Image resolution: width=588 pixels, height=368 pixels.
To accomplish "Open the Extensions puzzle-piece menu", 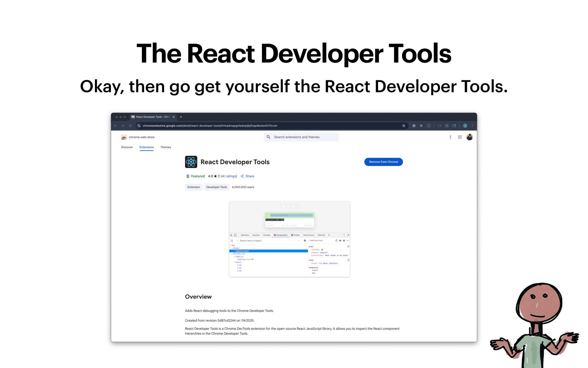I will (x=428, y=126).
